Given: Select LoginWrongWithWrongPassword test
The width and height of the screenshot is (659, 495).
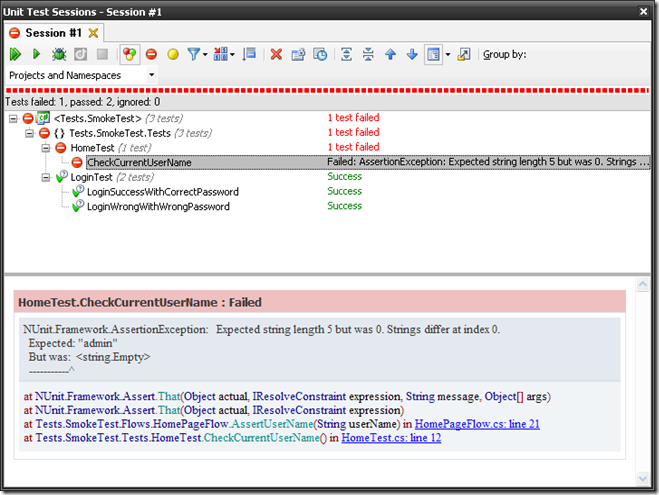Looking at the screenshot, I should pyautogui.click(x=158, y=207).
